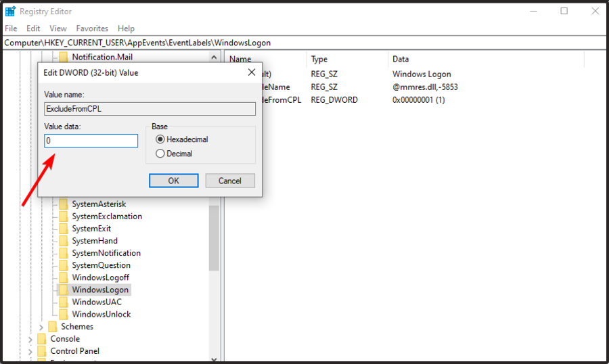Screen dimensions: 609x364
Task: Confirm the DWORD edit with OK
Action: (174, 181)
